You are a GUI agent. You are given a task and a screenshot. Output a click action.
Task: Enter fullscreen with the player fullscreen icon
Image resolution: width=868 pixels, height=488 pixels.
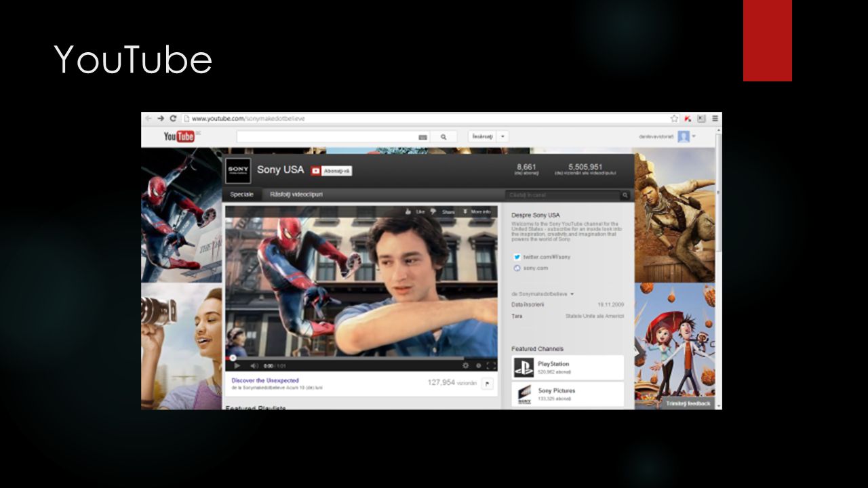click(x=492, y=365)
